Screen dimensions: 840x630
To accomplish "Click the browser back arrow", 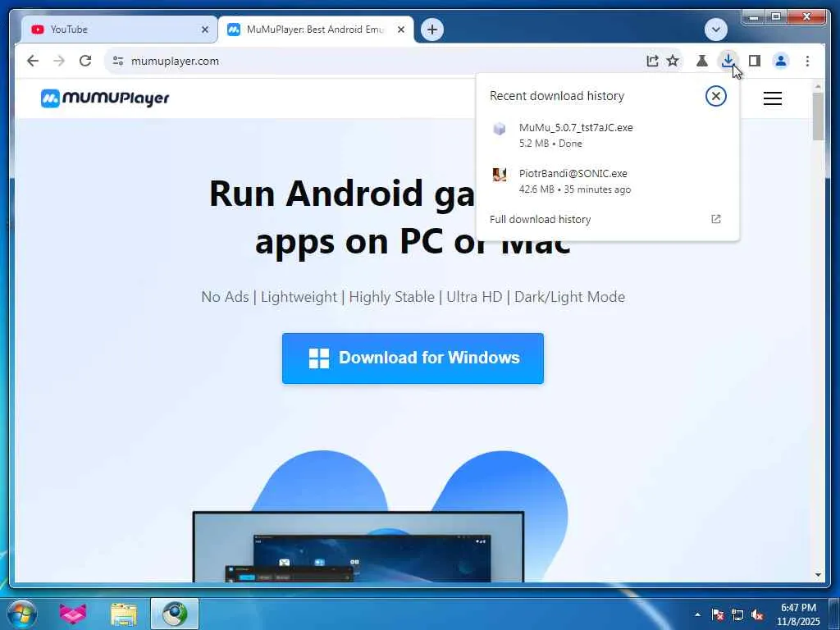I will pos(33,61).
